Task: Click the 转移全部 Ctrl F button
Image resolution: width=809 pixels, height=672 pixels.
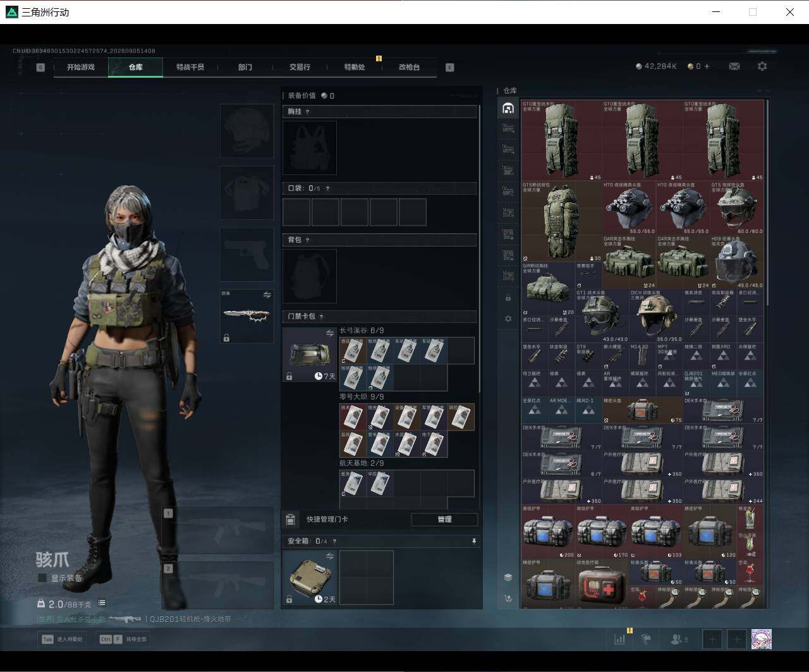Action: 123,639
